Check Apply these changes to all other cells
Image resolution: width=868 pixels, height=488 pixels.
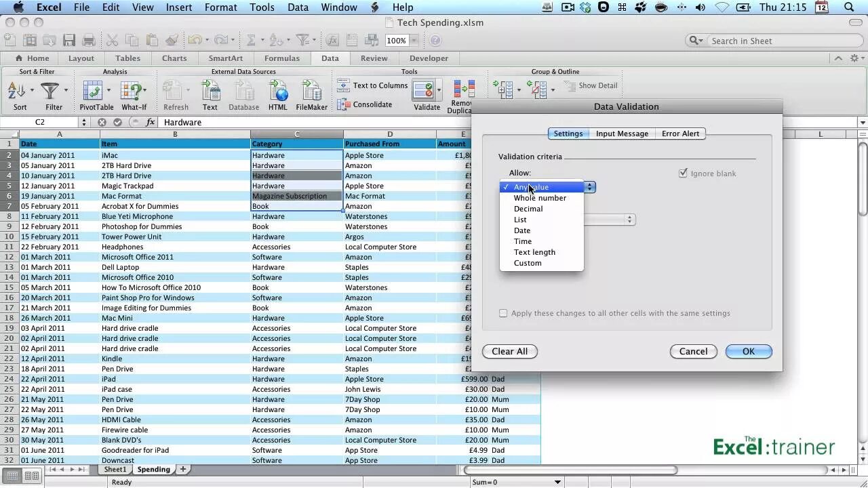(503, 313)
